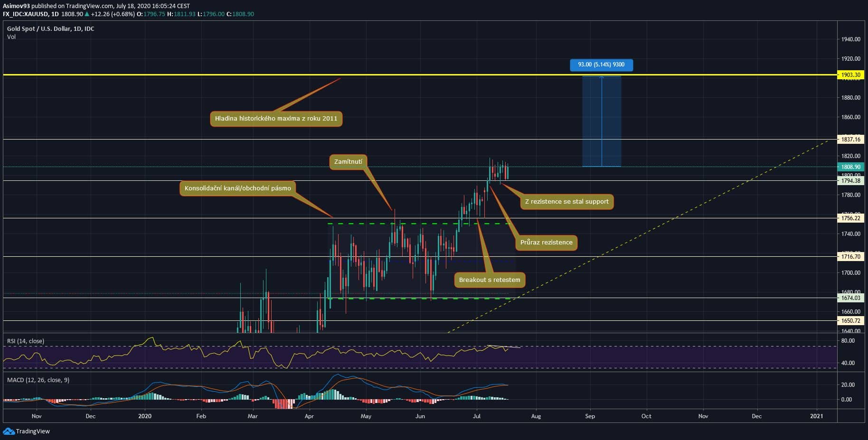Click the 1716.70 price level label

[850, 257]
